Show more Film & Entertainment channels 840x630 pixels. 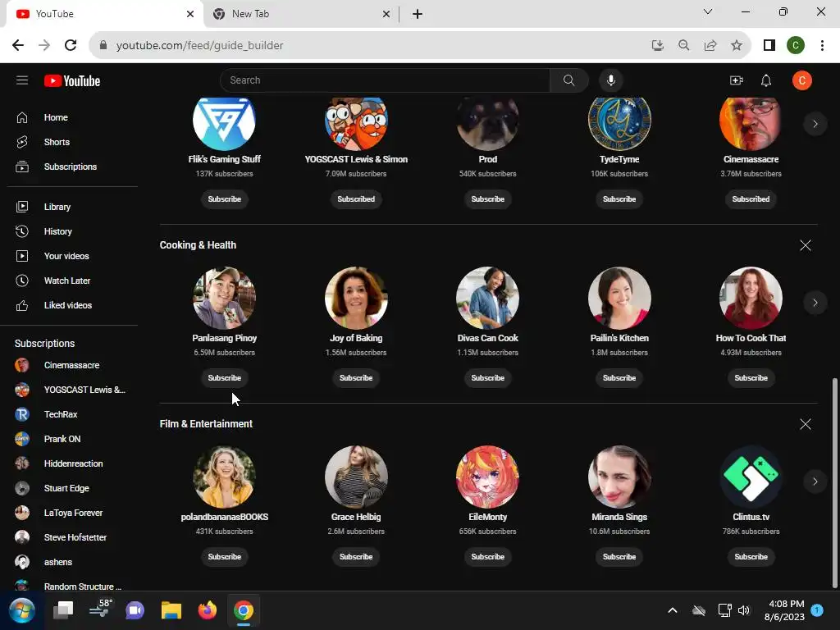click(815, 482)
